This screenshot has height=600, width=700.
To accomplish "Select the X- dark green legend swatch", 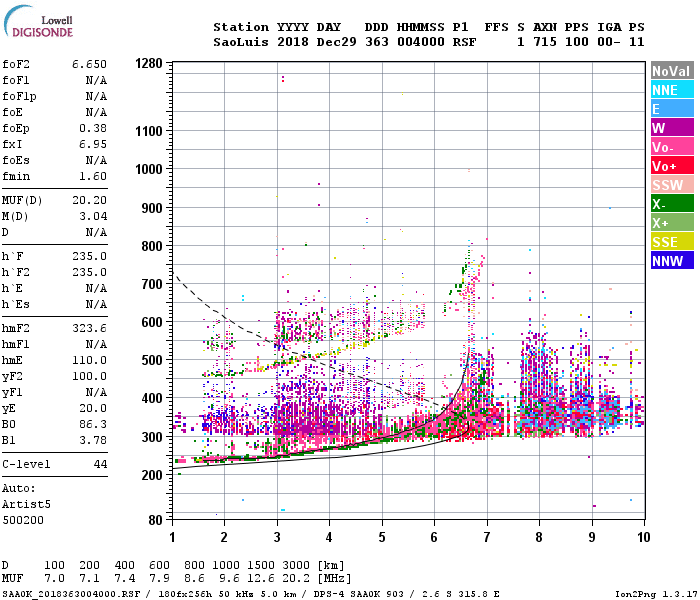I will pyautogui.click(x=672, y=204).
